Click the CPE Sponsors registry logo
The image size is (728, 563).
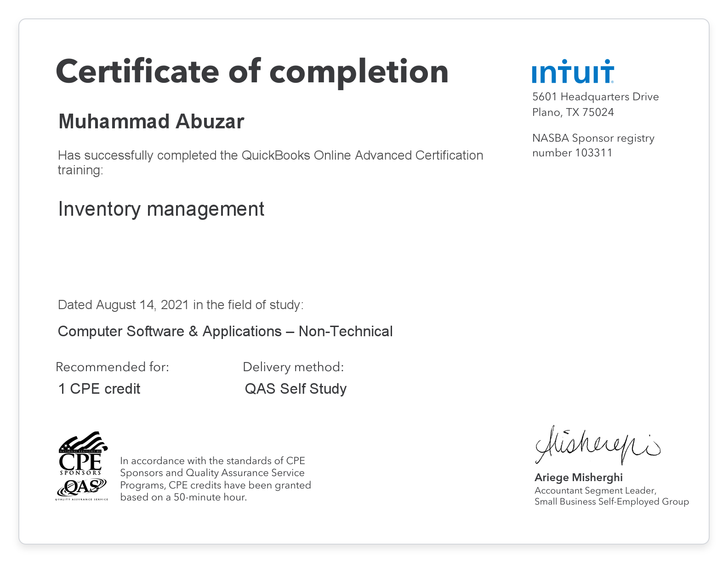83,454
